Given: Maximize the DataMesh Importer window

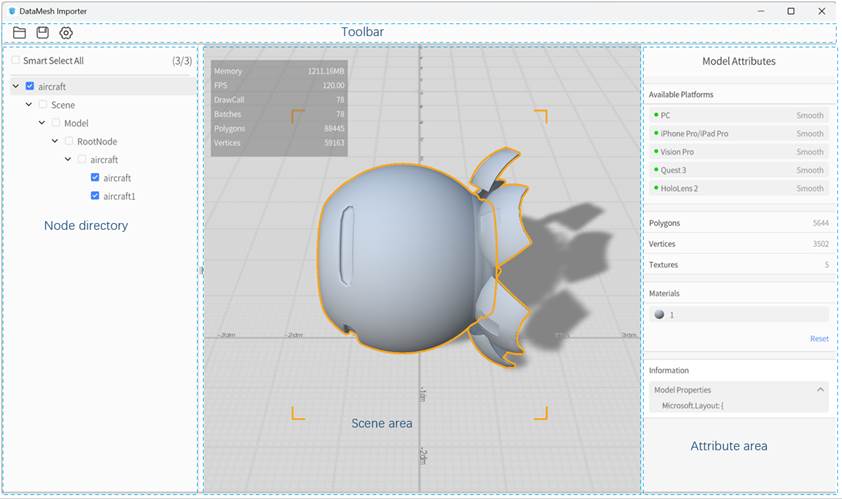Looking at the screenshot, I should pyautogui.click(x=790, y=11).
